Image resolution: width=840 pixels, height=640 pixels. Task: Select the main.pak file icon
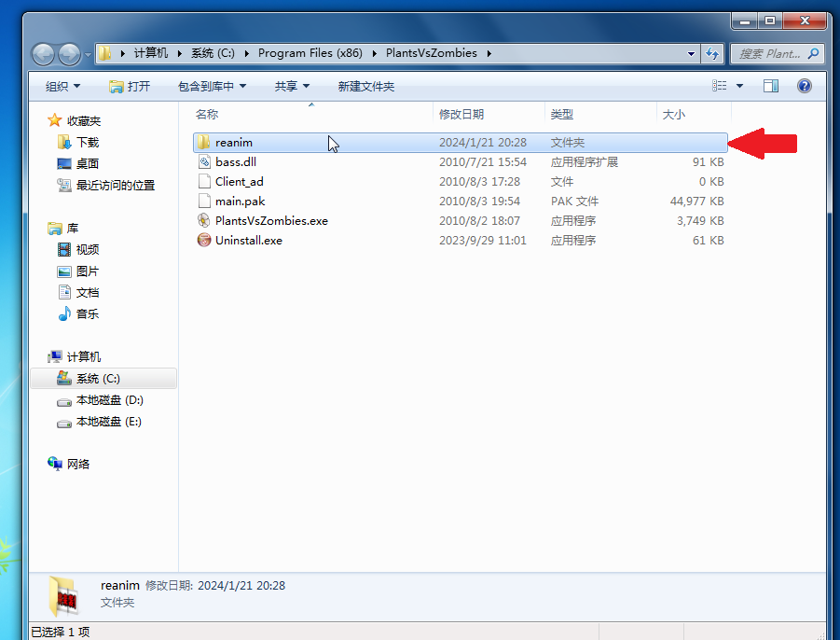point(204,201)
